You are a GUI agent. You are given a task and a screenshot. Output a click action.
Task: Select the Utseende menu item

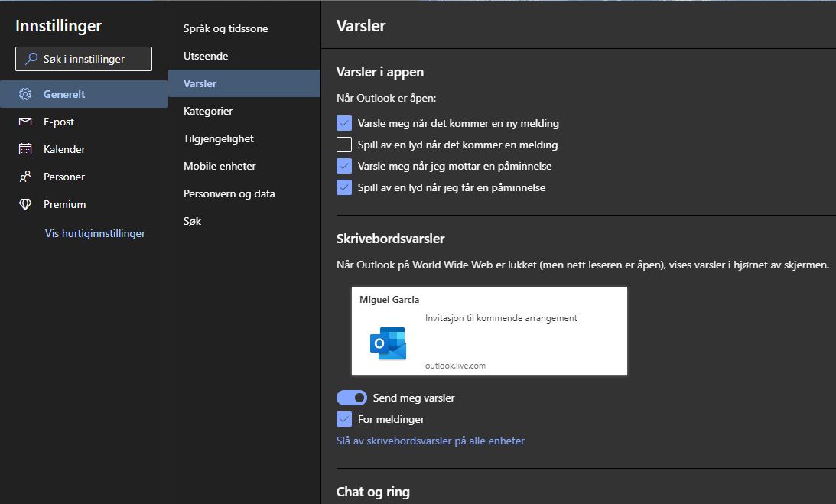(x=206, y=56)
